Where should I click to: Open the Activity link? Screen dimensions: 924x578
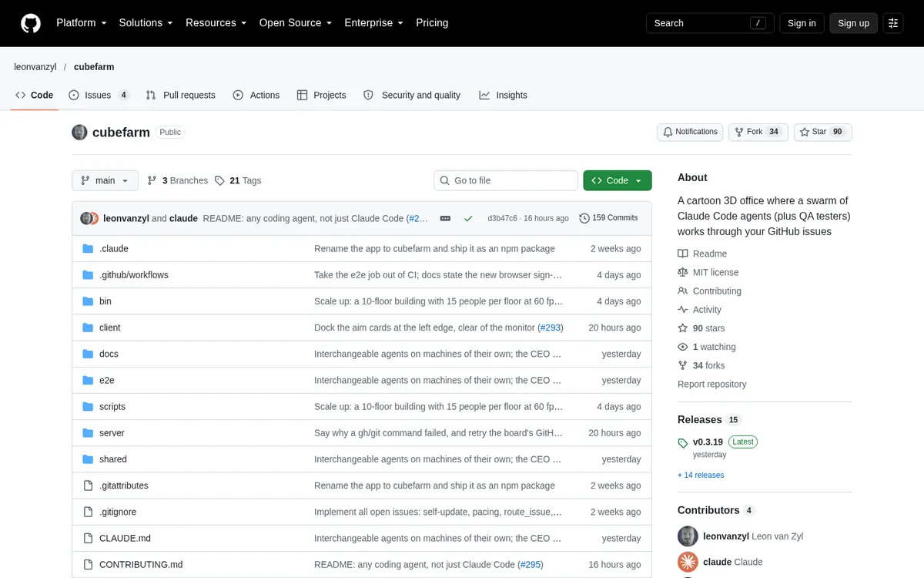pos(699,310)
